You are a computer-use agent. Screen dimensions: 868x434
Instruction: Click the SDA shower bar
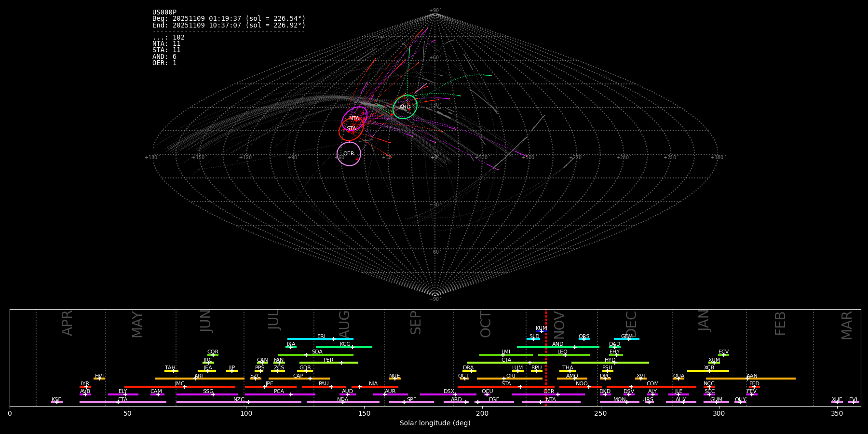316,355
